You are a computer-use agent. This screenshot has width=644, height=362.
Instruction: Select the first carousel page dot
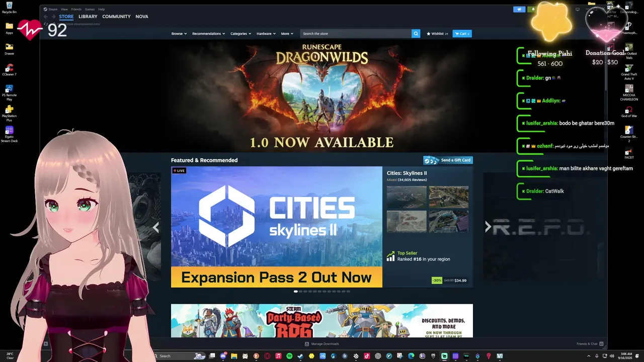[x=296, y=291]
